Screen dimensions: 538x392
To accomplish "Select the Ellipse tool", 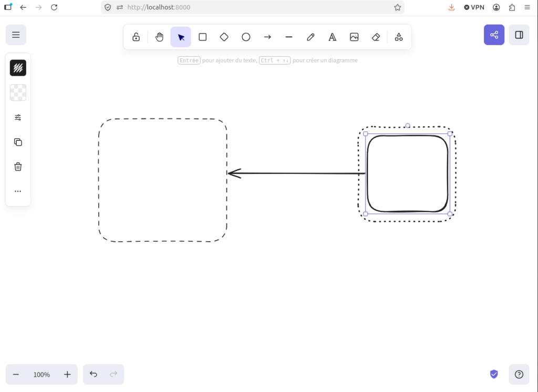I will [x=246, y=37].
